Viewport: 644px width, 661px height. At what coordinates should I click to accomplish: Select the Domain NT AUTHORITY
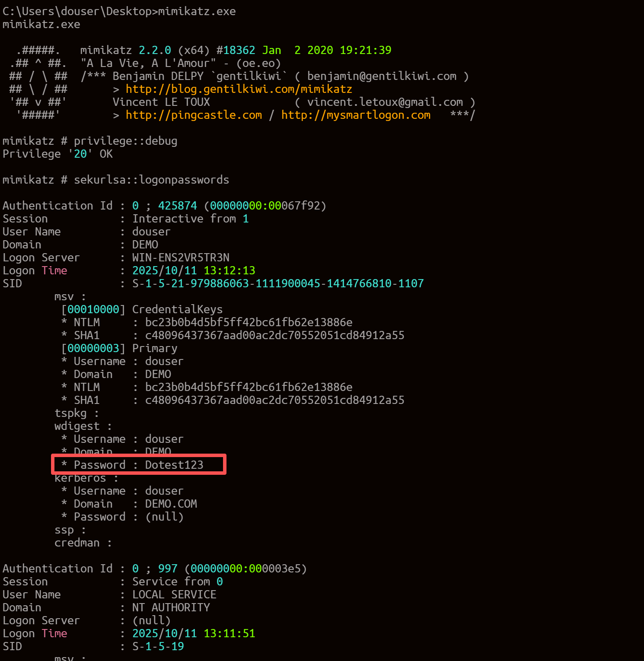pyautogui.click(x=171, y=608)
